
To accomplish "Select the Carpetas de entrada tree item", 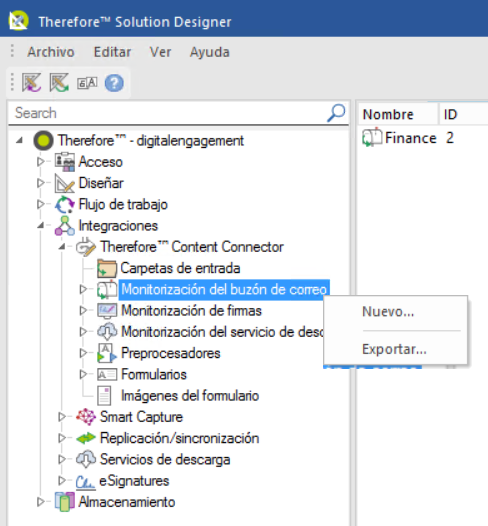I will pyautogui.click(x=180, y=268).
